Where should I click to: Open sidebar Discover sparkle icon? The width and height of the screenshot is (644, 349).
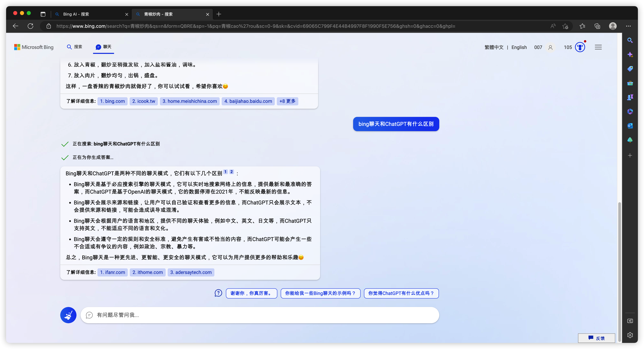(x=630, y=55)
